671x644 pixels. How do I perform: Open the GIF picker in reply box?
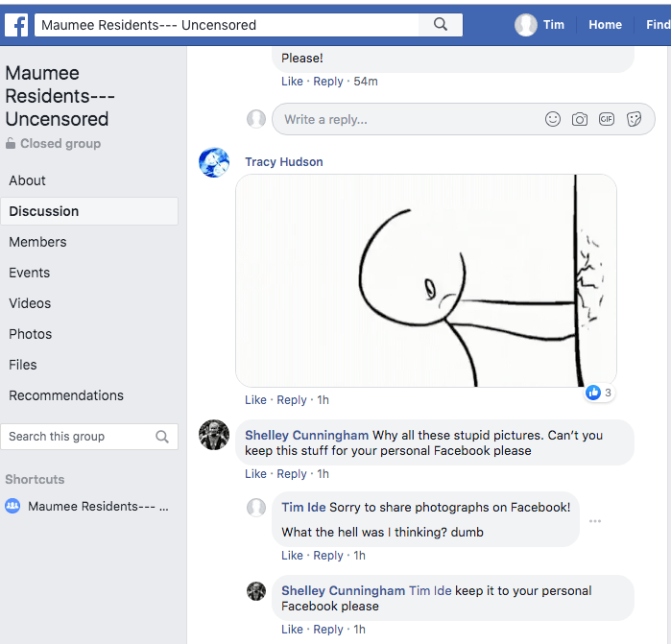pos(607,119)
